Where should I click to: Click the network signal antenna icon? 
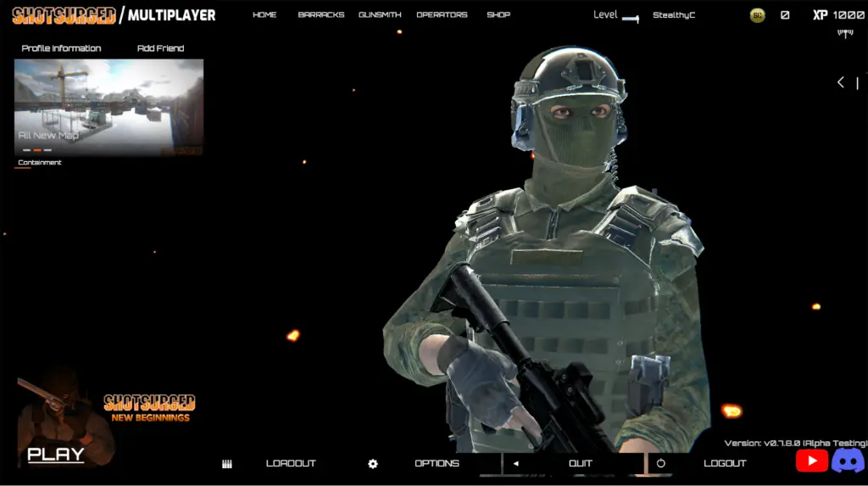[x=844, y=33]
